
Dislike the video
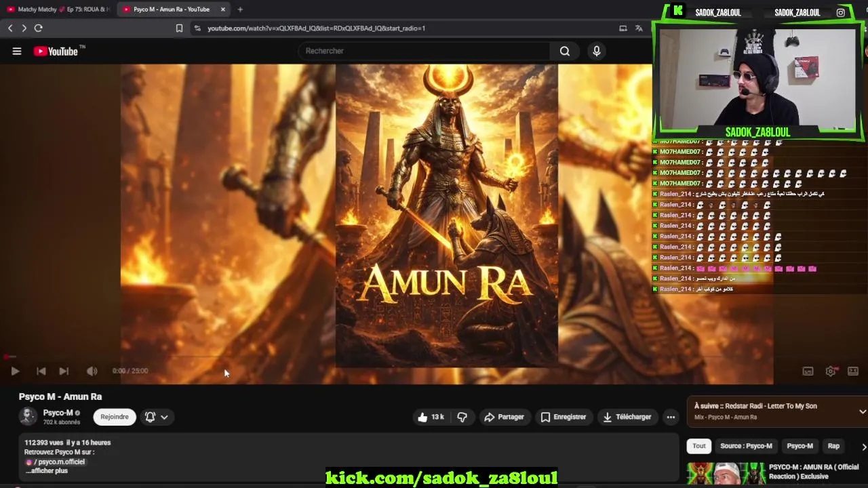(x=462, y=417)
